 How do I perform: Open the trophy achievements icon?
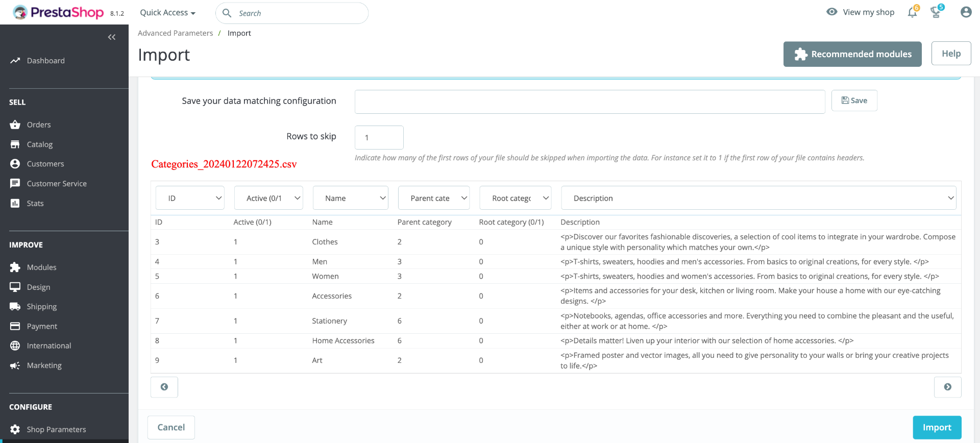(x=936, y=12)
